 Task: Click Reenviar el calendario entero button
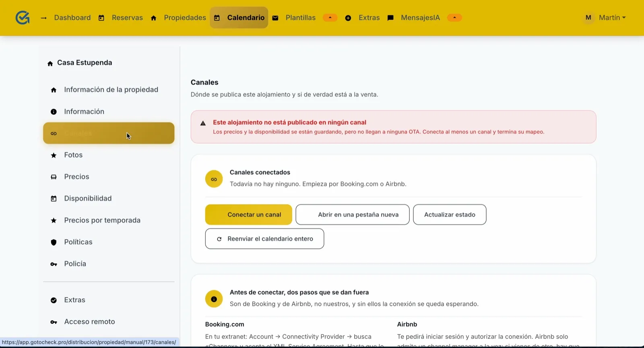point(264,239)
